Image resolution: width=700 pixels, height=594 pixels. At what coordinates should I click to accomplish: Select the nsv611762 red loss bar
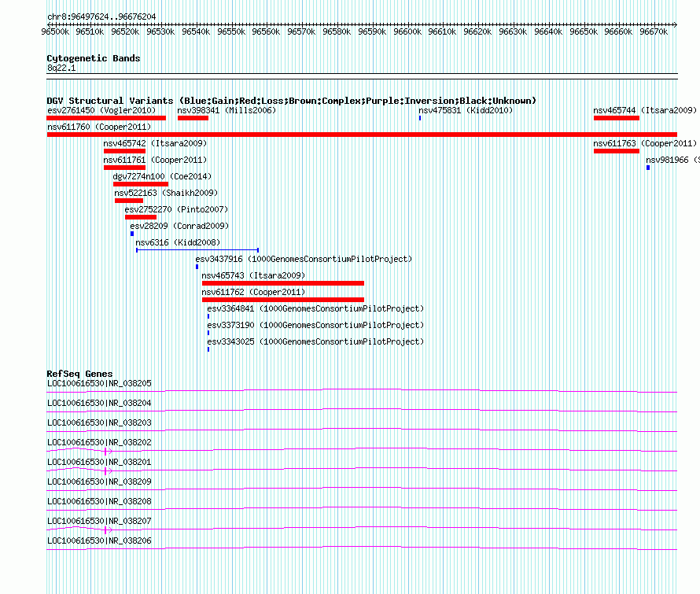point(283,300)
